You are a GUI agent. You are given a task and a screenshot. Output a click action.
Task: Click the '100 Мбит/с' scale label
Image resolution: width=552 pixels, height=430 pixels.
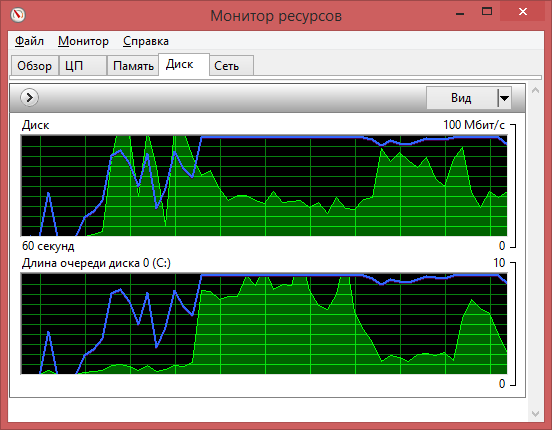pyautogui.click(x=474, y=125)
